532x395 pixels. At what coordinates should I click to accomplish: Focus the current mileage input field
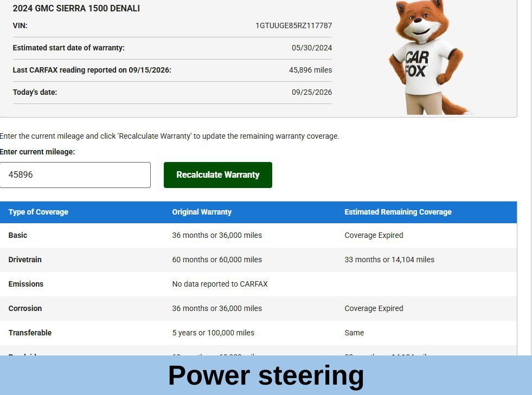pyautogui.click(x=75, y=175)
